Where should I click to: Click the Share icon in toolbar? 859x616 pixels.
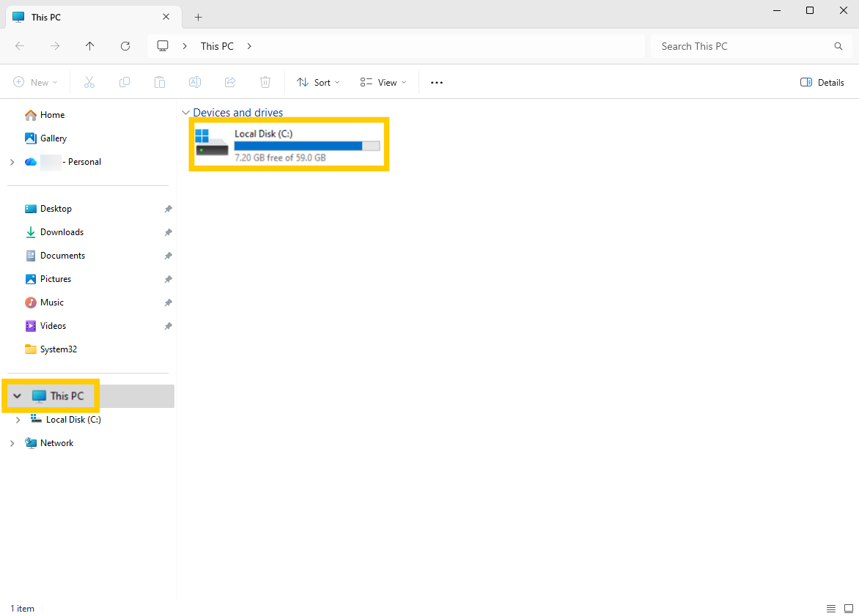click(230, 82)
